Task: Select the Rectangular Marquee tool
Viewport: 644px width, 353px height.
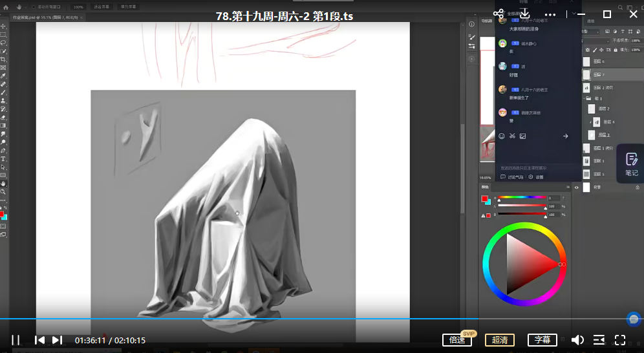Action: (3, 34)
